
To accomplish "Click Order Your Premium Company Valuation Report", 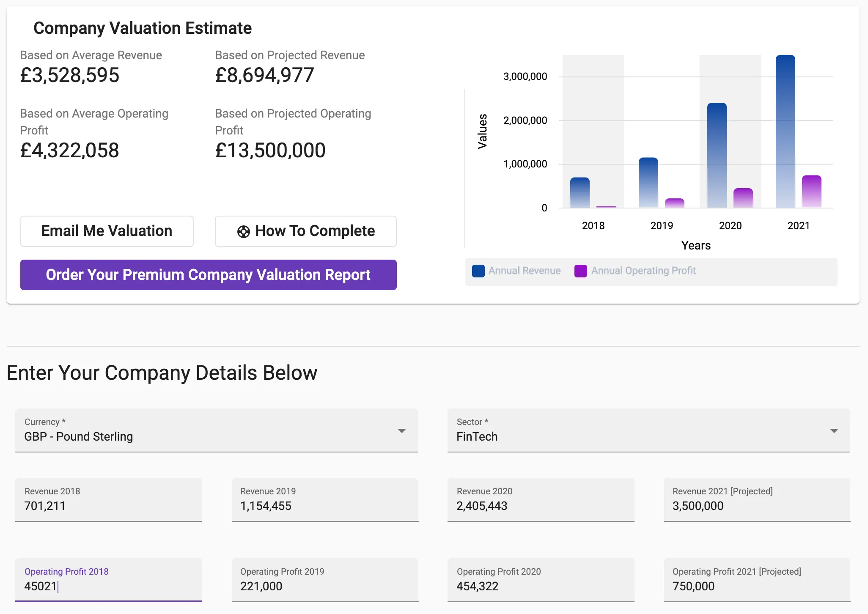I will pyautogui.click(x=208, y=275).
